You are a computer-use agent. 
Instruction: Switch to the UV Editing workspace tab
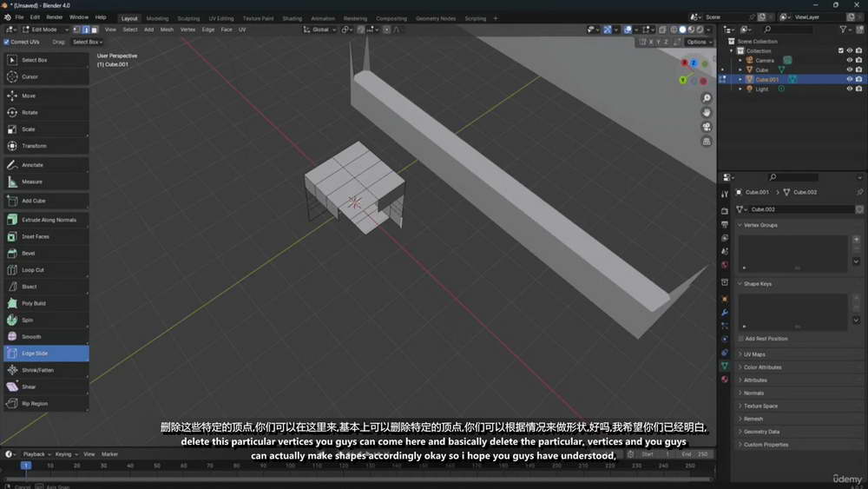click(220, 18)
